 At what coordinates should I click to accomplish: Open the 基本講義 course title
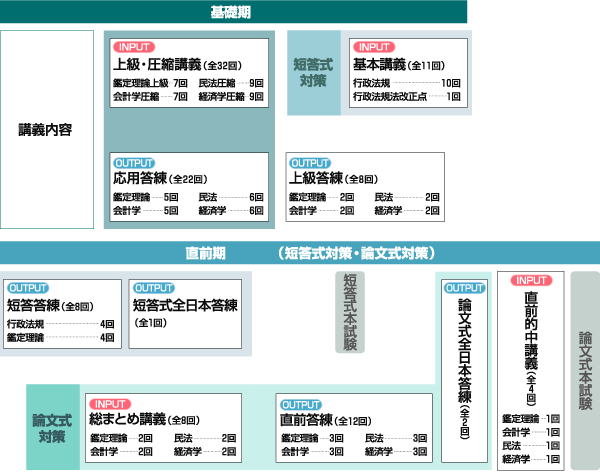tap(380, 63)
